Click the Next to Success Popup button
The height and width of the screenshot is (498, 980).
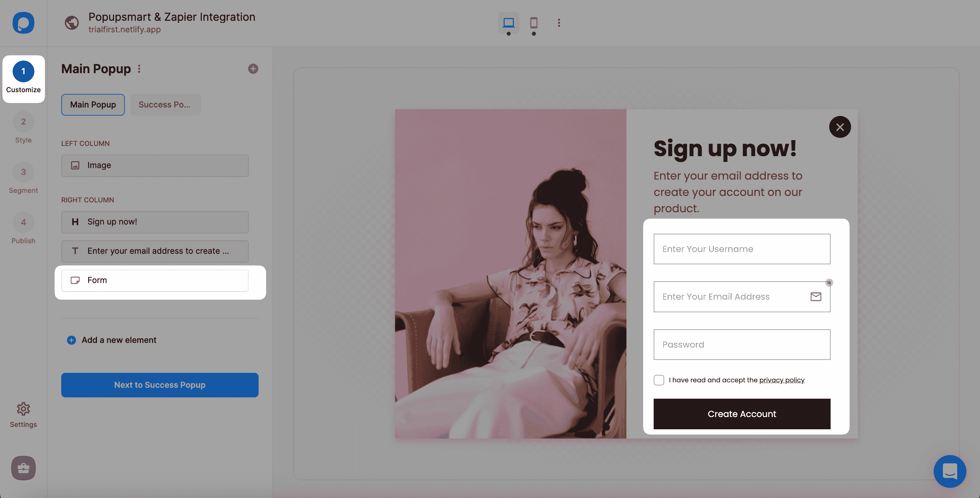pos(159,385)
